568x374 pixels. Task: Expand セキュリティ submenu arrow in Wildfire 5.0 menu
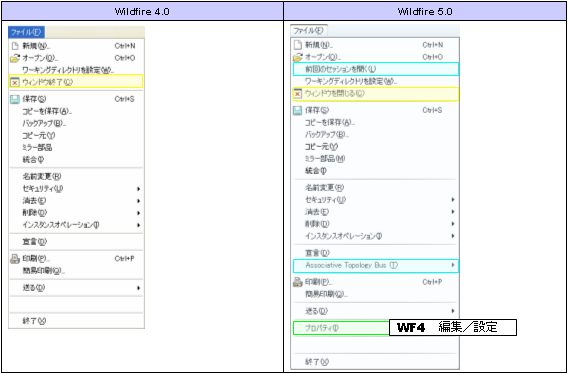[x=453, y=200]
